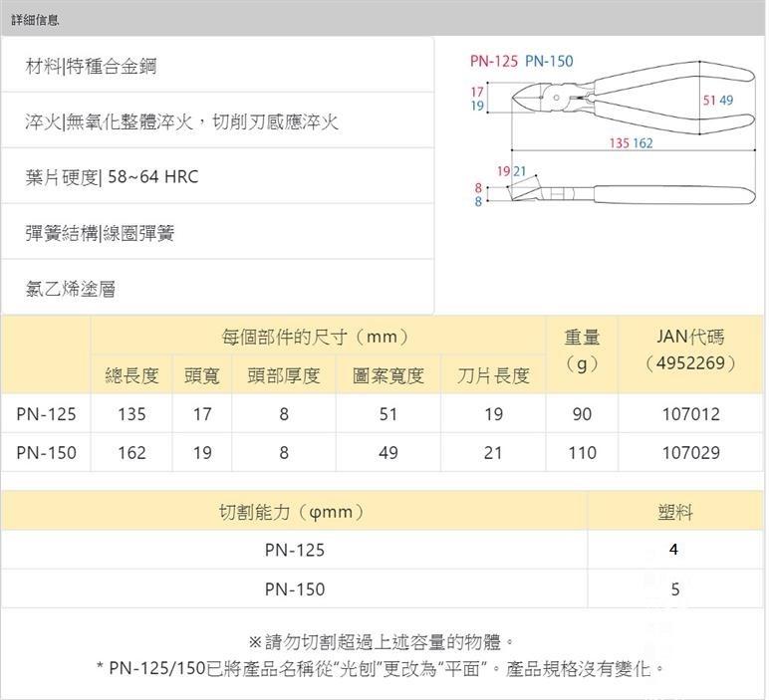
Task: Click the 圖案寬度 column header
Action: (x=388, y=375)
